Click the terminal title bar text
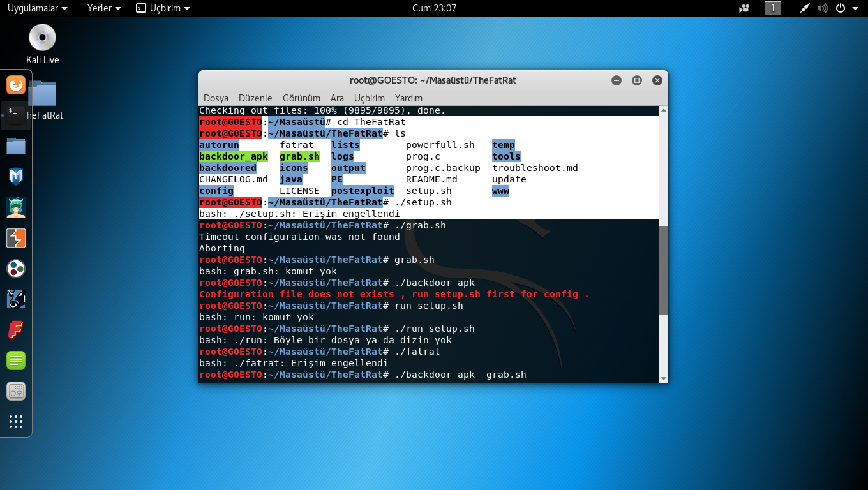 [x=433, y=80]
